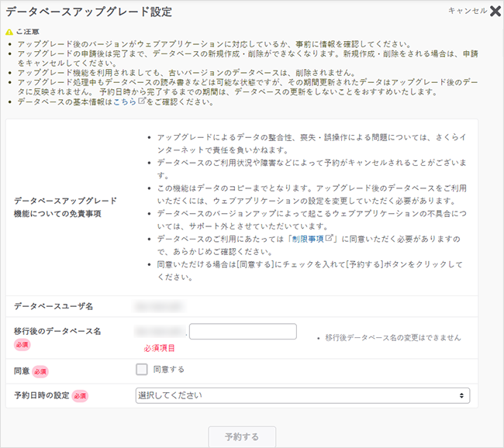Screen dimensions: 504x448
Task: Click the キャンセル text
Action: click(x=468, y=11)
